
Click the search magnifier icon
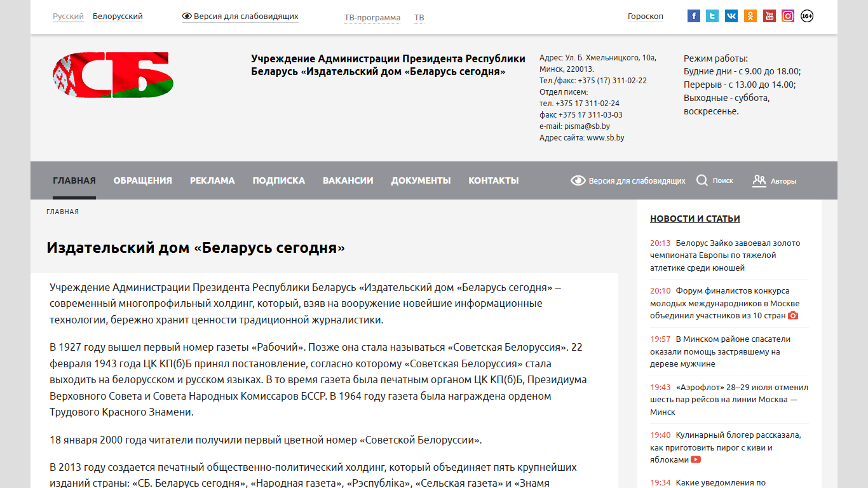pyautogui.click(x=702, y=180)
